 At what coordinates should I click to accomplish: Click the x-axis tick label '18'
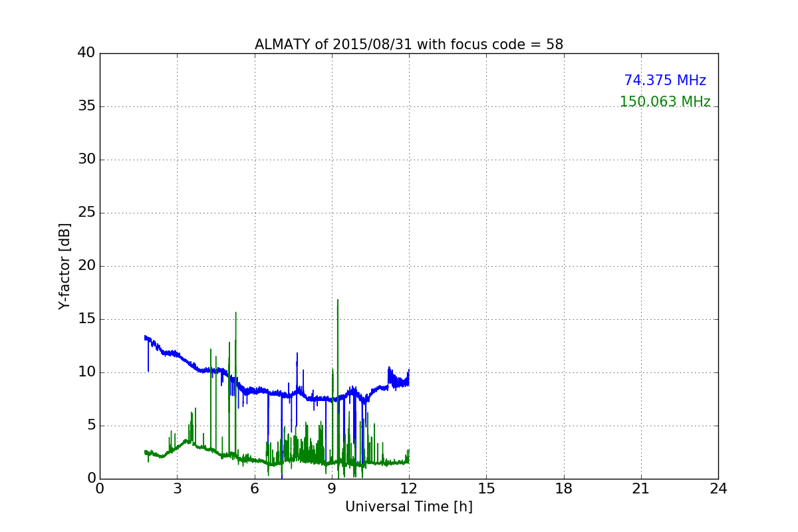(564, 489)
